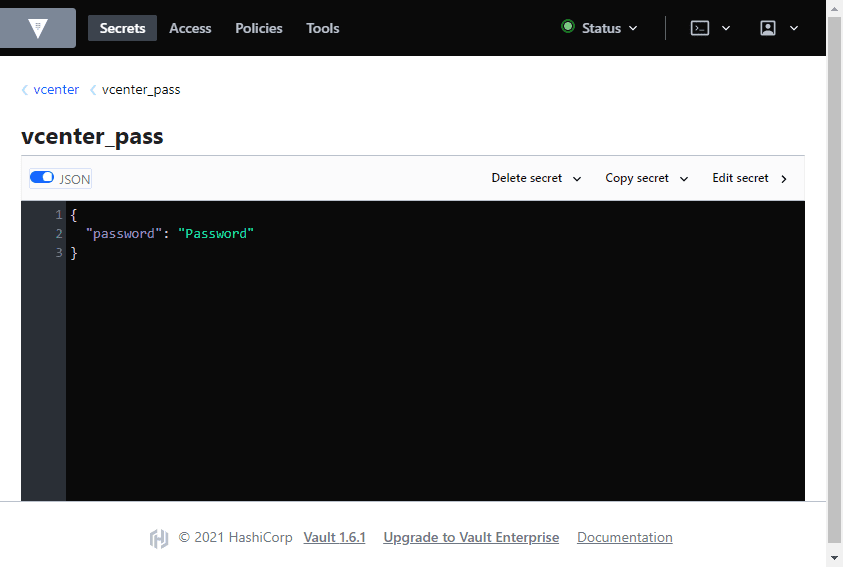Open the Tools tab

tap(323, 28)
